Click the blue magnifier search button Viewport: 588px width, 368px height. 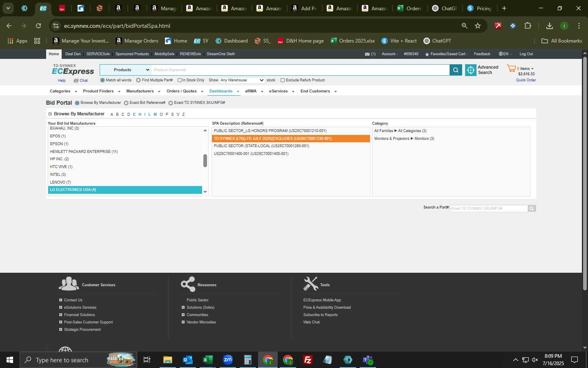click(456, 70)
